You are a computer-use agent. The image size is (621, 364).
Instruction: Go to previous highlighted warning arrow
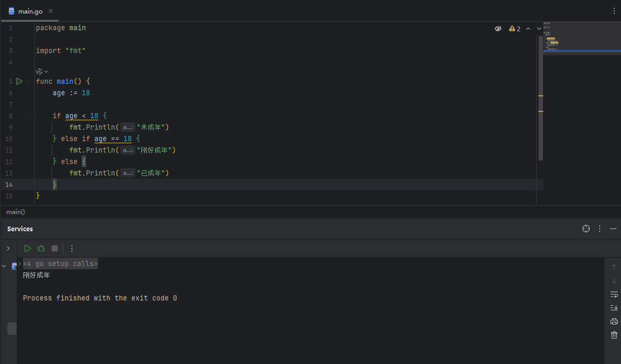(x=528, y=29)
